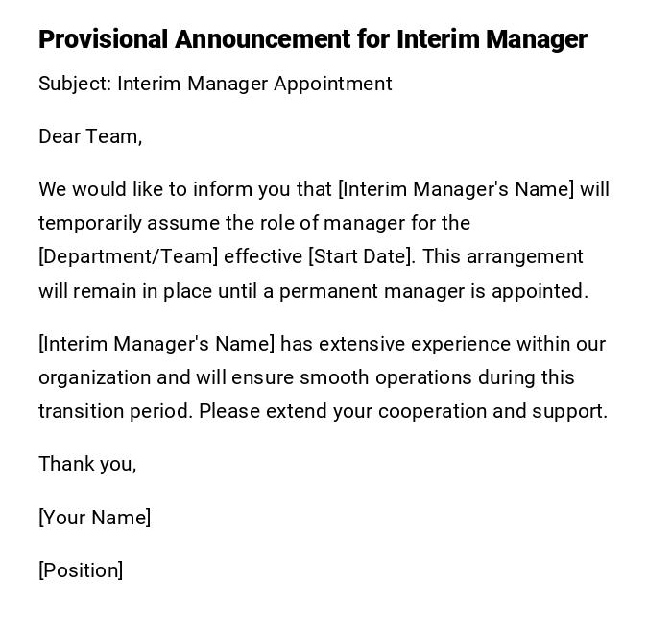The height and width of the screenshot is (630, 672).
Task: Click the word 'Appointment' in the subject line
Action: (x=333, y=84)
